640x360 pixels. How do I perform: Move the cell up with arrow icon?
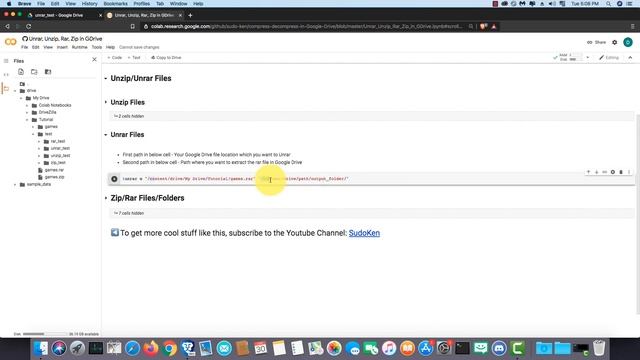588,172
